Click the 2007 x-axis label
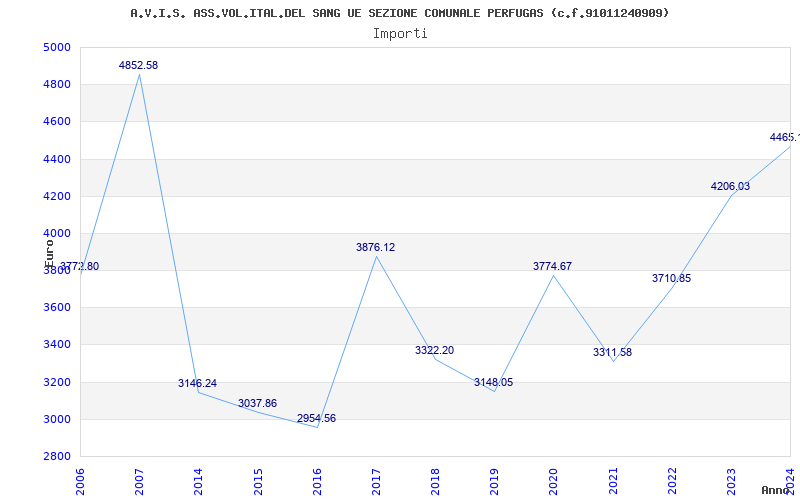 pos(139,482)
